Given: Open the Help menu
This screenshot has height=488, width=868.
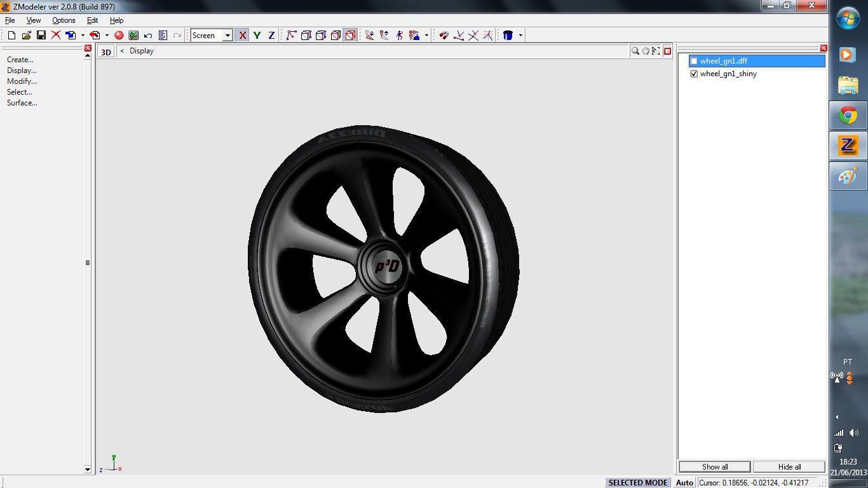Looking at the screenshot, I should (116, 20).
